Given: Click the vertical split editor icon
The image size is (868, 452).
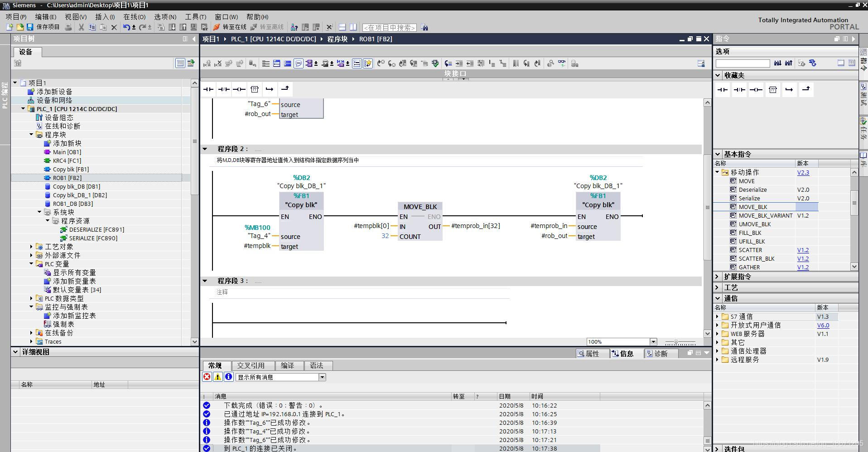Looking at the screenshot, I should tap(353, 27).
